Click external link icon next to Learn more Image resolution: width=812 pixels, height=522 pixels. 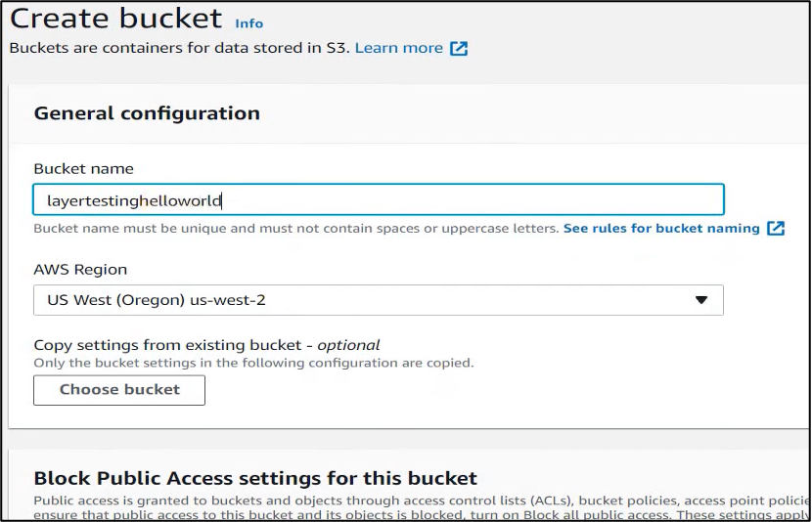pyautogui.click(x=459, y=48)
